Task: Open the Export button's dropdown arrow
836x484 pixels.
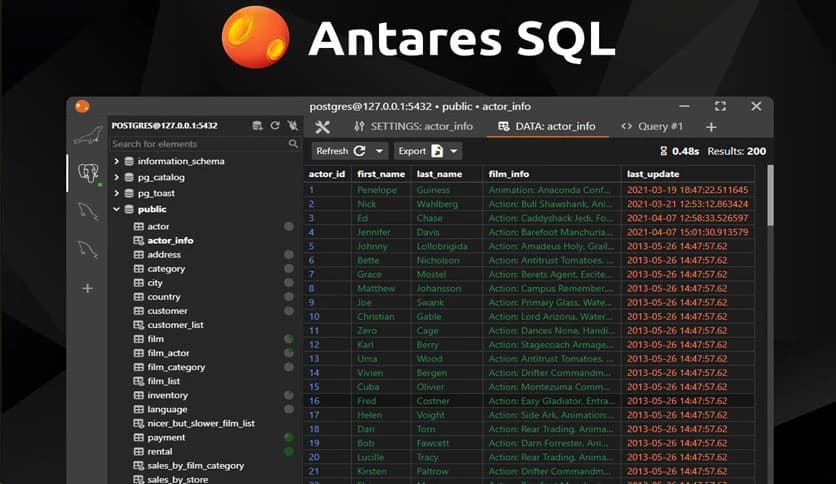Action: 455,151
